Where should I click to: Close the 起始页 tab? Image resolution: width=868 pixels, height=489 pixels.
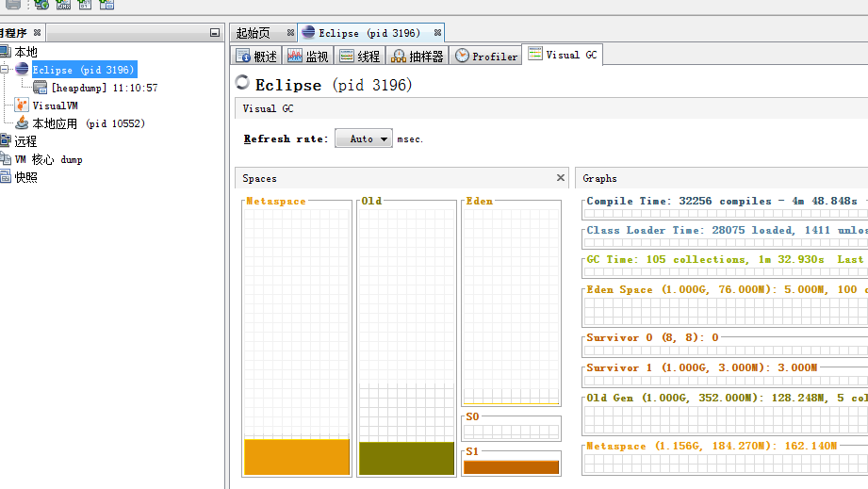(x=290, y=33)
